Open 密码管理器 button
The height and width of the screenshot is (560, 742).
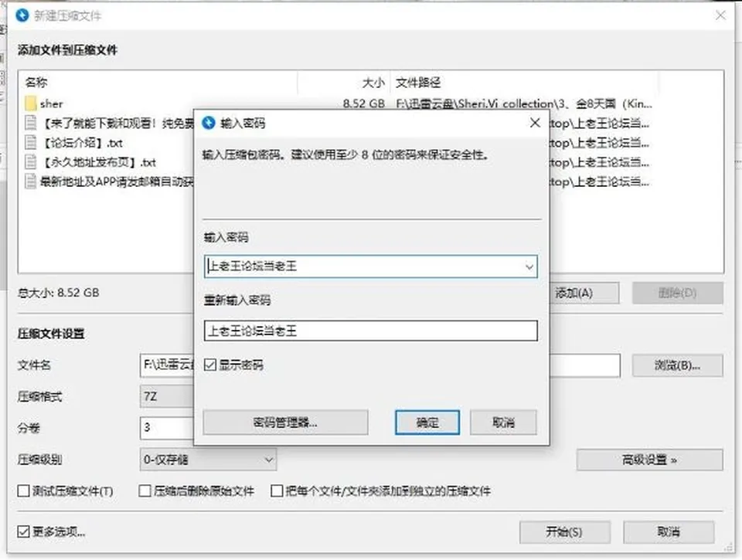[285, 423]
